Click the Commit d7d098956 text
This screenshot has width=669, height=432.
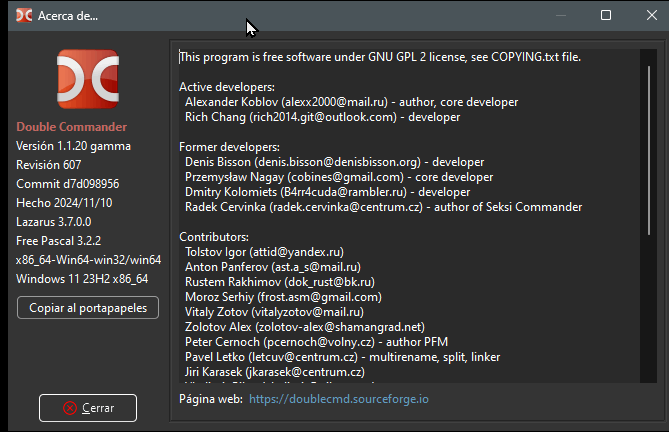click(x=68, y=184)
